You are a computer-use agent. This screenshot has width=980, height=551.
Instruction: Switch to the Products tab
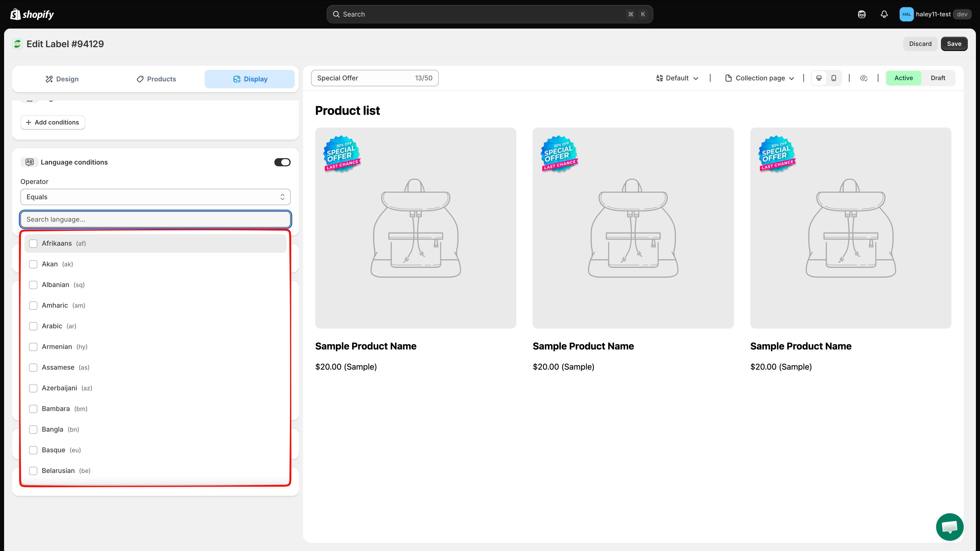point(156,79)
